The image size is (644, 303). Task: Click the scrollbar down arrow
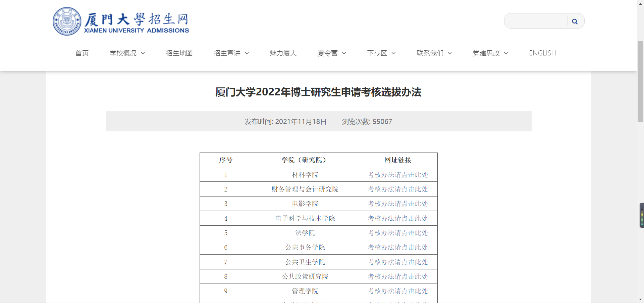coord(640,299)
